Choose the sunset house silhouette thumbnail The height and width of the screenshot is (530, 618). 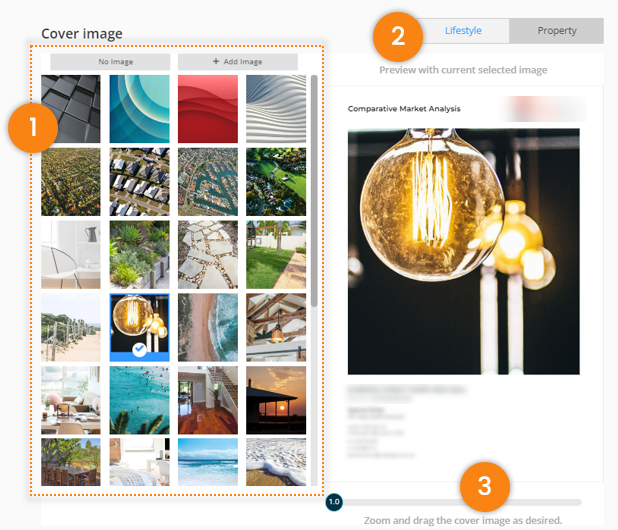(276, 400)
